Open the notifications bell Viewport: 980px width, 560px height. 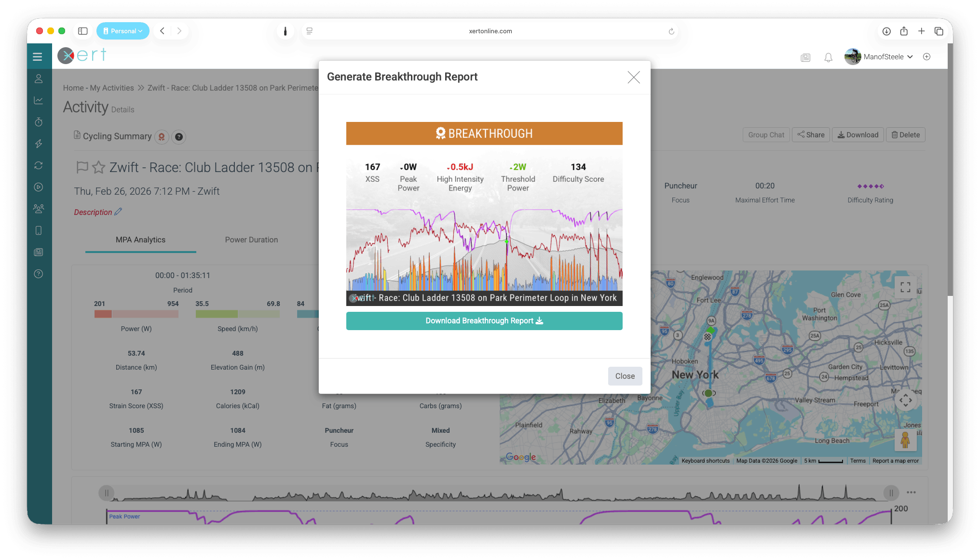point(828,57)
